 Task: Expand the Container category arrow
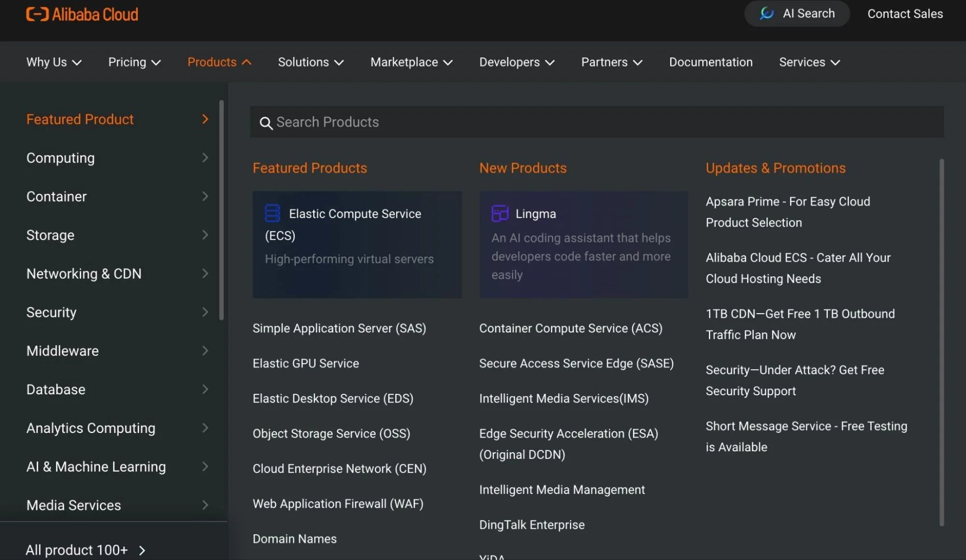tap(205, 196)
